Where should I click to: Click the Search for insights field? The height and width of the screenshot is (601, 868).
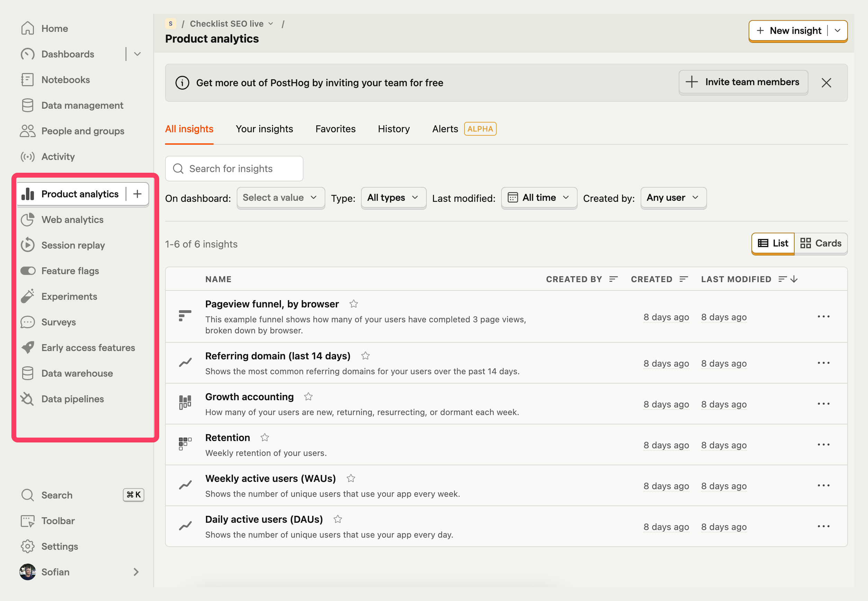(234, 169)
